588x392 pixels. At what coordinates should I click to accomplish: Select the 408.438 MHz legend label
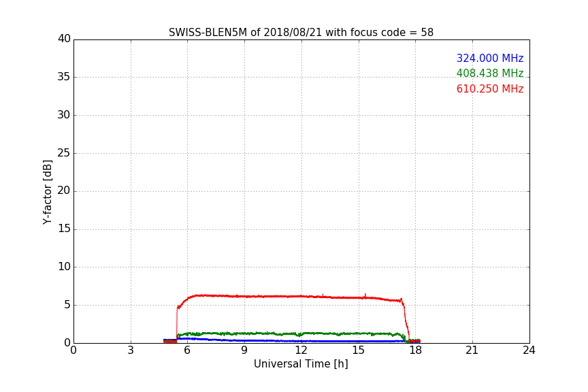pos(490,73)
